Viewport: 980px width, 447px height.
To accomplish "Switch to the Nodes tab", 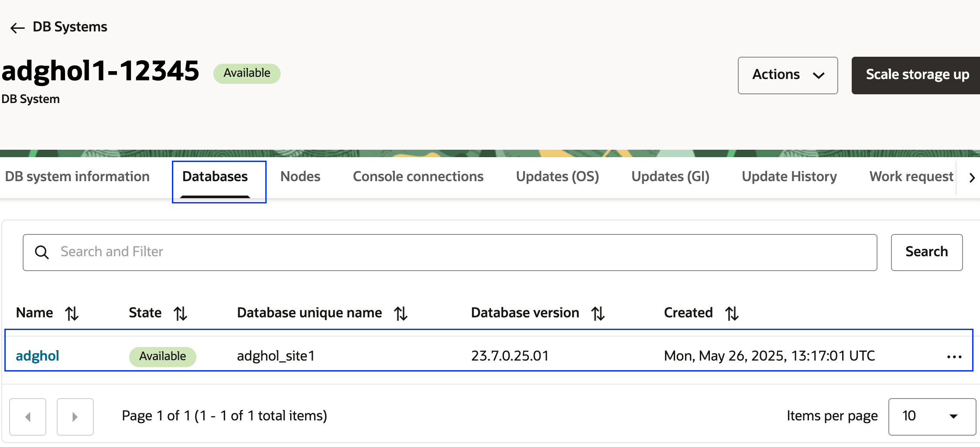I will tap(300, 176).
